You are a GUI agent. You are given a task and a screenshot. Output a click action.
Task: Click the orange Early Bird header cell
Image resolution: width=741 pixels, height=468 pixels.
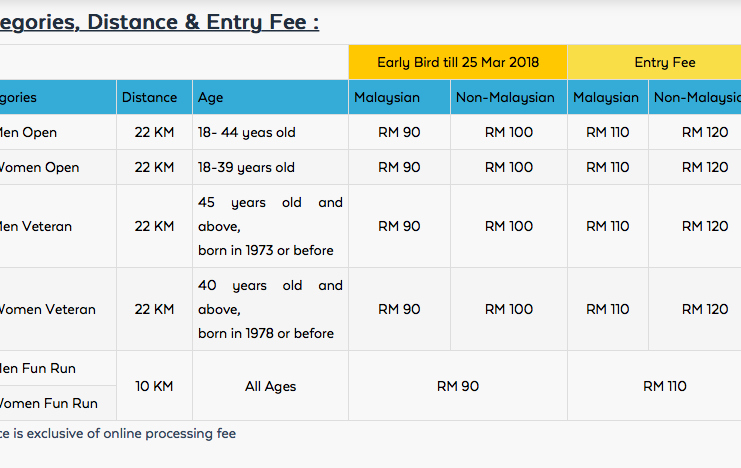[458, 62]
